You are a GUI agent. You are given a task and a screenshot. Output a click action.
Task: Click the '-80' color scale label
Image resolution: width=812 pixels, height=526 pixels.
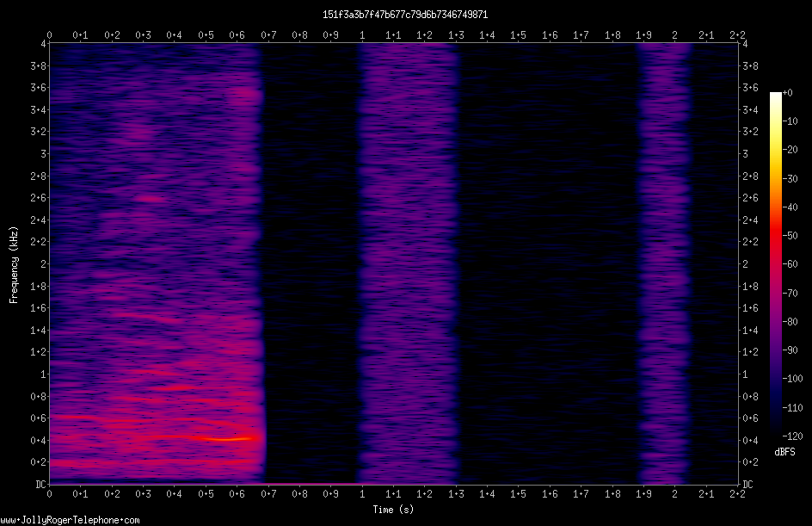(790, 322)
